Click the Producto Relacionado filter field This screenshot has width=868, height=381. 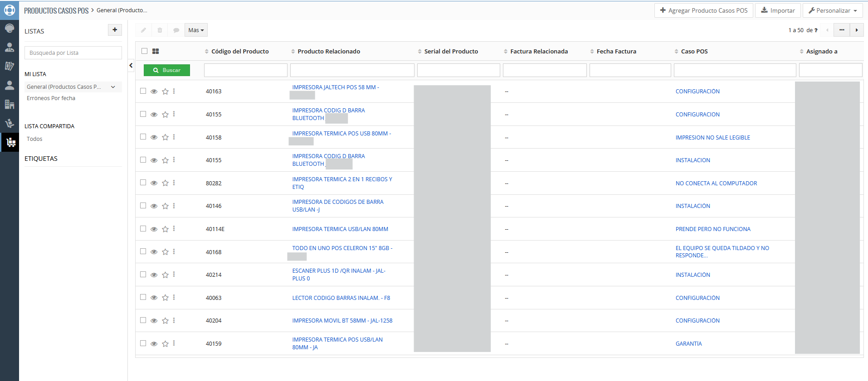(x=352, y=70)
